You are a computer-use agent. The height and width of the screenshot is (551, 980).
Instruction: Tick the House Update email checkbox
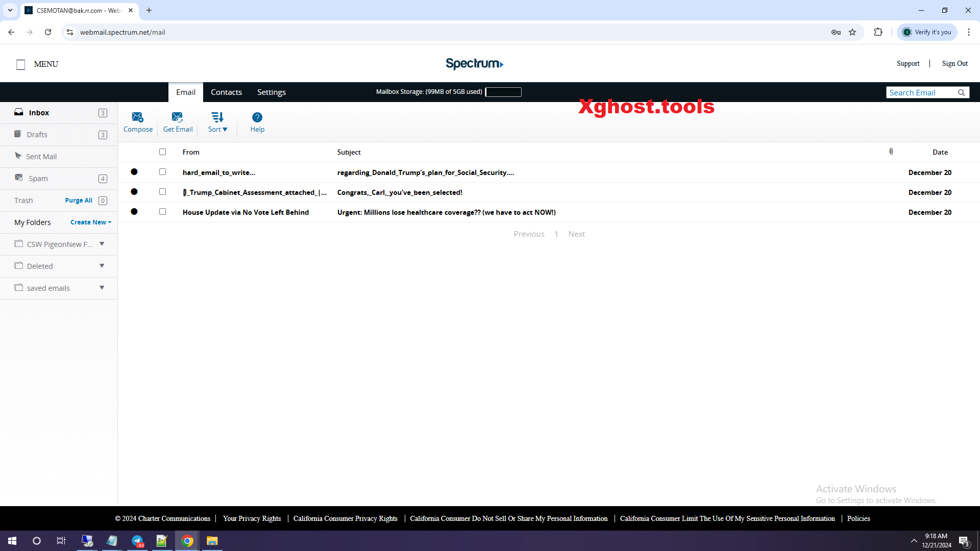pyautogui.click(x=162, y=212)
